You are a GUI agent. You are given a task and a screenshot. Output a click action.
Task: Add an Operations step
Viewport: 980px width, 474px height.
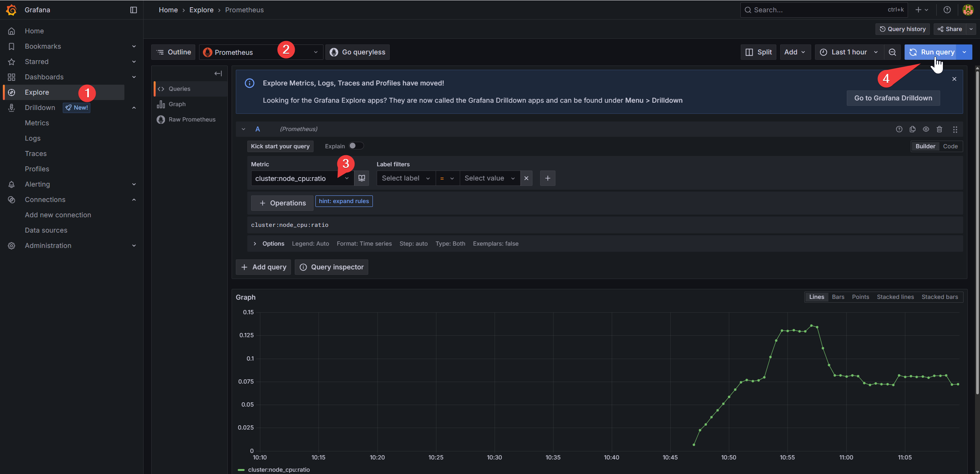[282, 203]
